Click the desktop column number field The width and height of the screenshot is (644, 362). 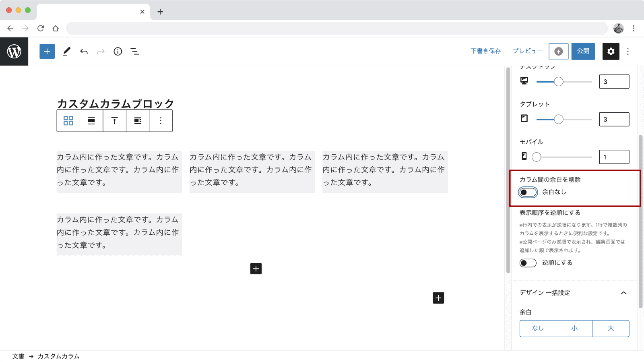(x=614, y=82)
